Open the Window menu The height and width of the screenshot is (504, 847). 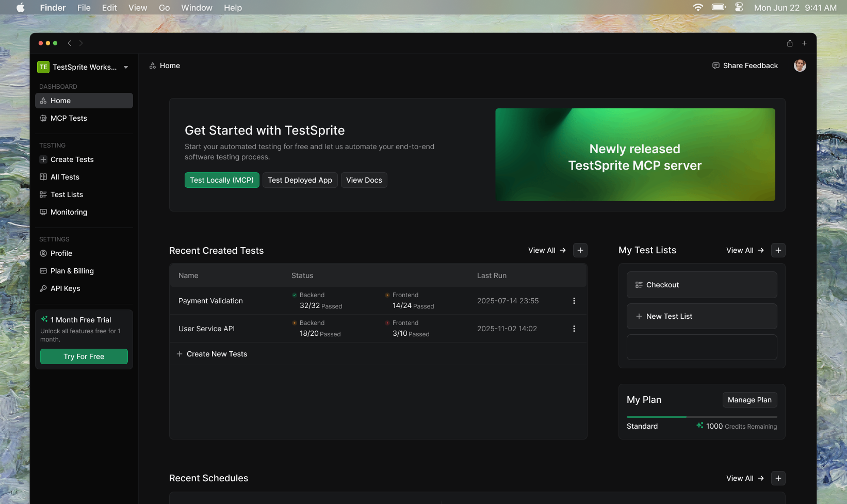pyautogui.click(x=197, y=8)
